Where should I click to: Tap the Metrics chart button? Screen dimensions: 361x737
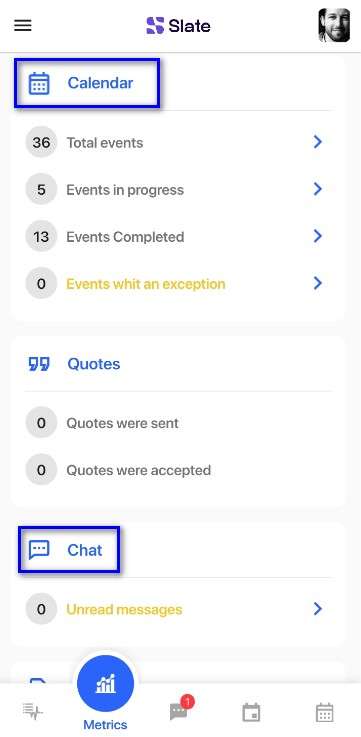(x=105, y=683)
